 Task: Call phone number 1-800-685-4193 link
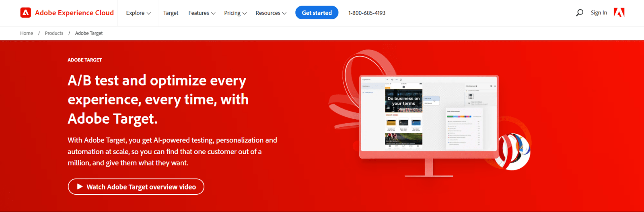coord(367,13)
